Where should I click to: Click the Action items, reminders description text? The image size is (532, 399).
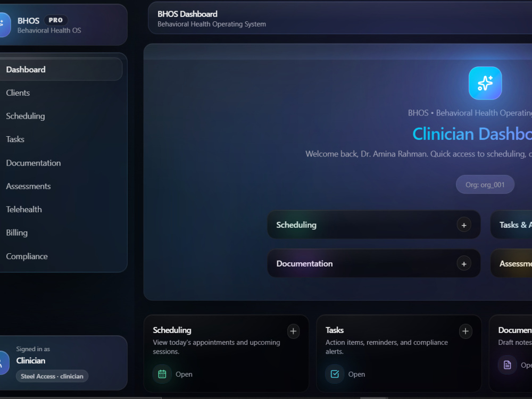(x=387, y=347)
